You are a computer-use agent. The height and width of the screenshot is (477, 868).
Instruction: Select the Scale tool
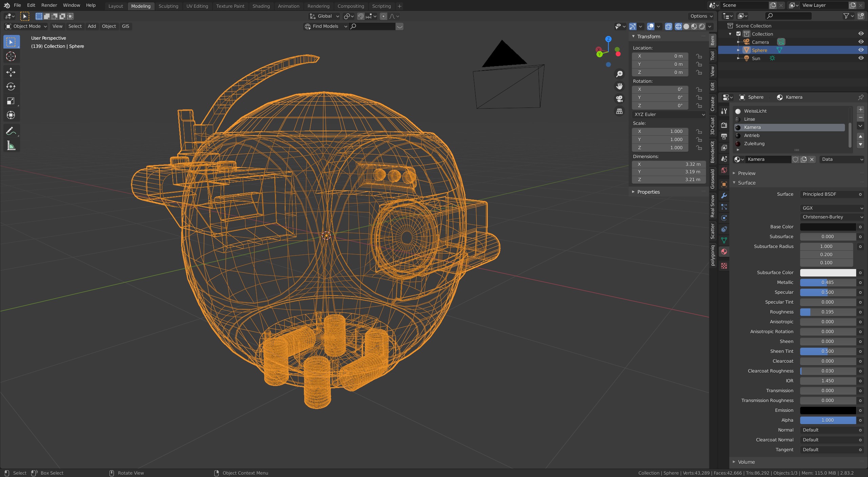point(11,101)
